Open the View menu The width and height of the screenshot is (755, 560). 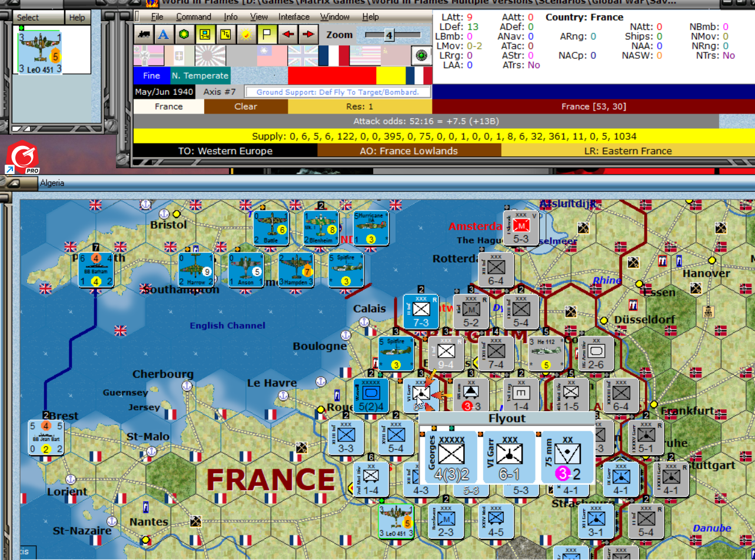pos(259,16)
